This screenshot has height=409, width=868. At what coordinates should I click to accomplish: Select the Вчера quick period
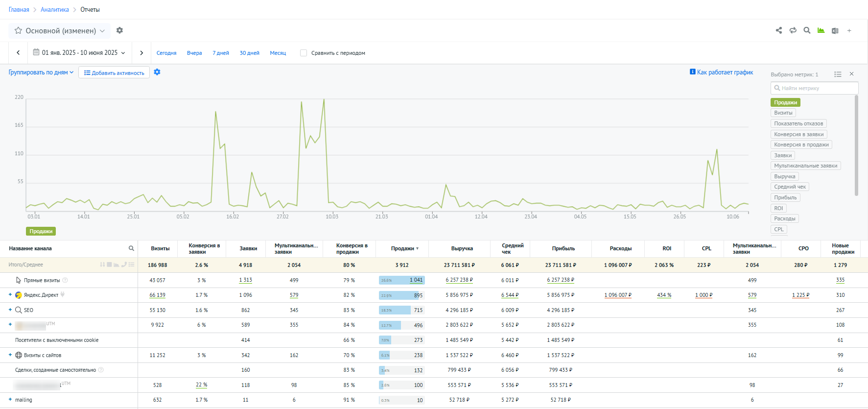pyautogui.click(x=194, y=53)
